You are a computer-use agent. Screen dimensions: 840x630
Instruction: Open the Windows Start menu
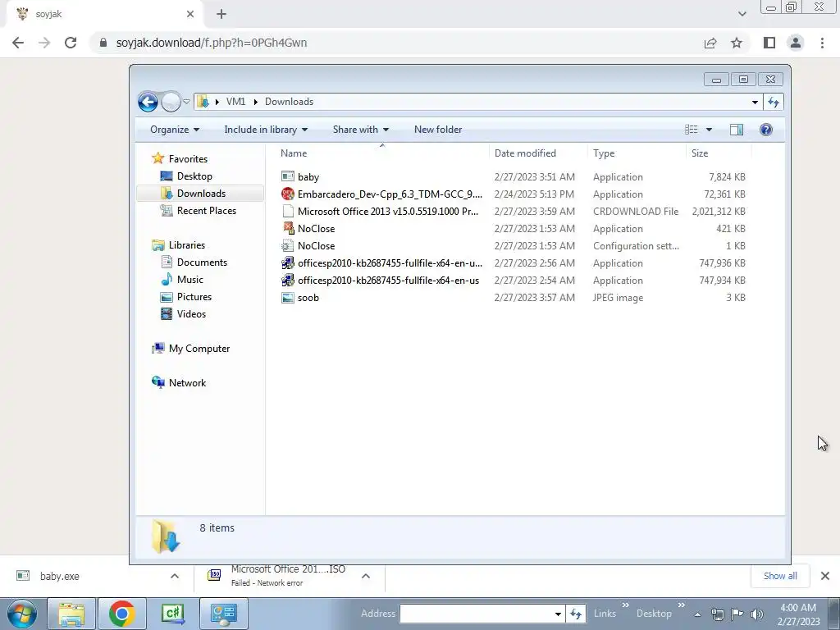(21, 614)
